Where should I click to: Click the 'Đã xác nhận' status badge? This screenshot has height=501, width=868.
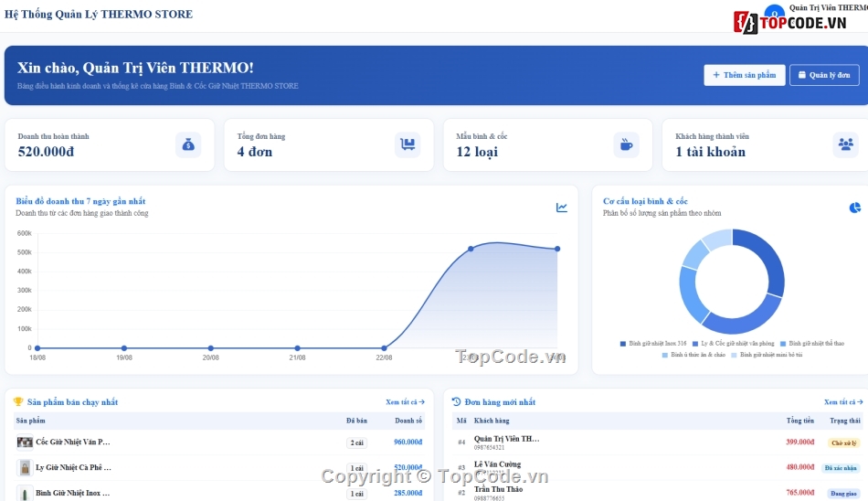[841, 468]
